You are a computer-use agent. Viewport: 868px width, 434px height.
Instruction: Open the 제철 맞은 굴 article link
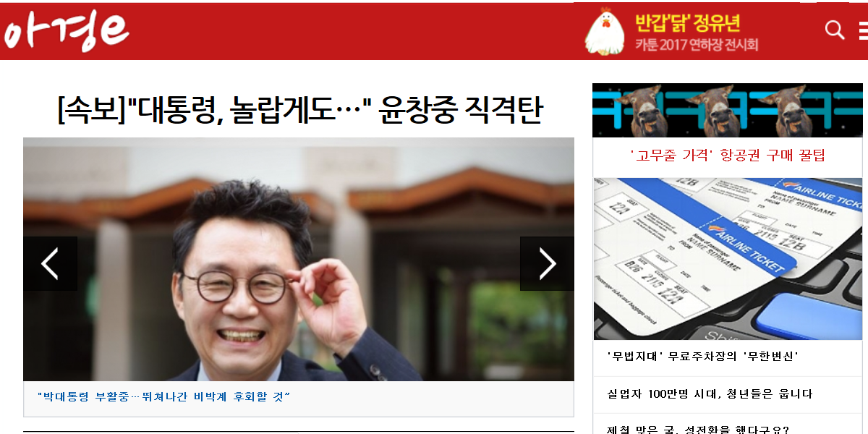pos(698,429)
